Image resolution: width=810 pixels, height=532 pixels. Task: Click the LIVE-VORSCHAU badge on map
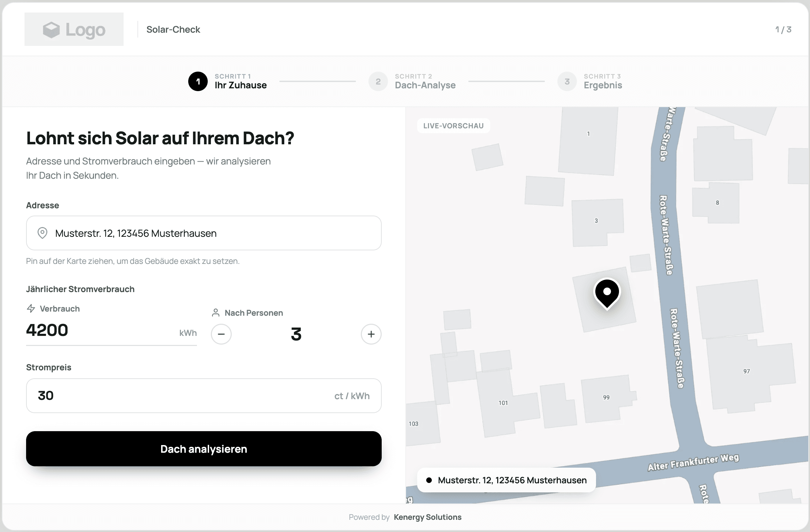pyautogui.click(x=453, y=126)
